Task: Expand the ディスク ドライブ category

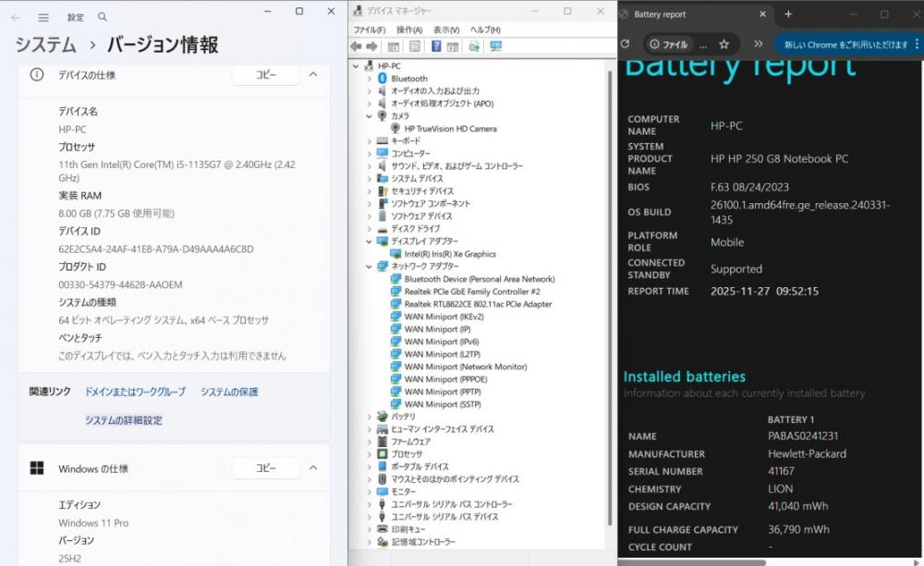Action: (x=369, y=229)
